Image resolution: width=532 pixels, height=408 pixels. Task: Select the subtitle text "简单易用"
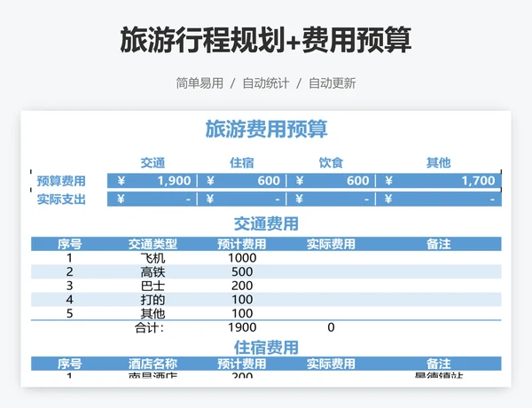[x=199, y=82]
